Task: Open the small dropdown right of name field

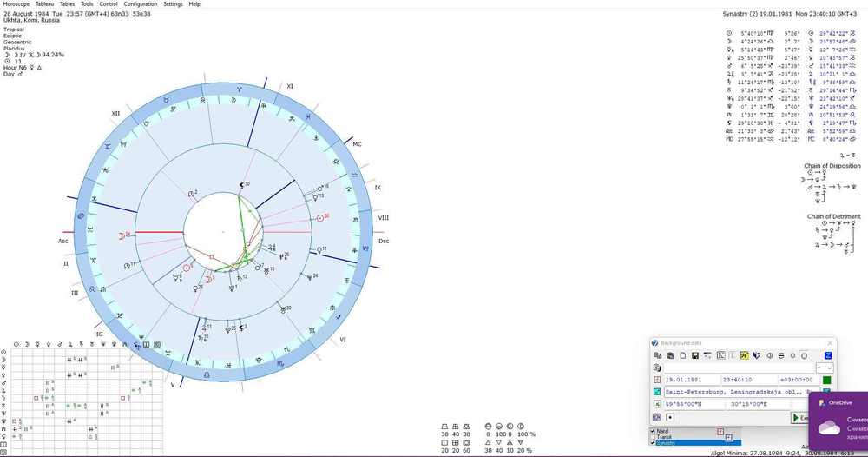Action: [x=825, y=368]
